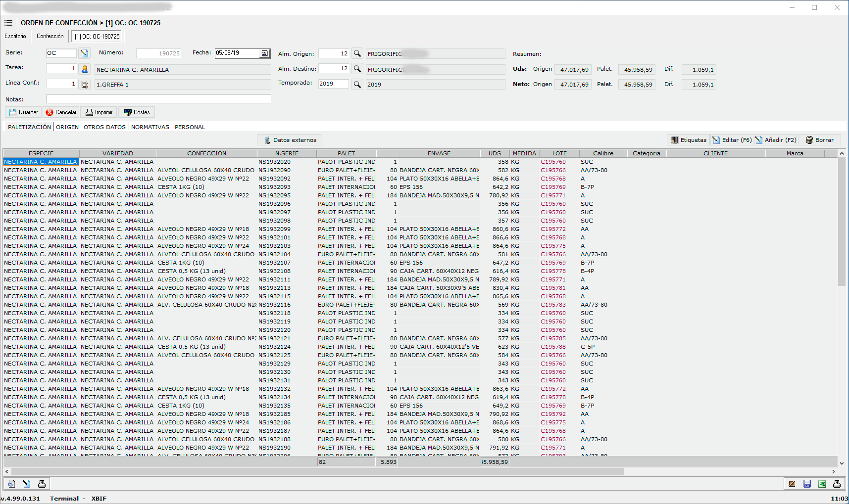The image size is (849, 504).
Task: Select row with serial NS1932090
Action: (x=420, y=170)
